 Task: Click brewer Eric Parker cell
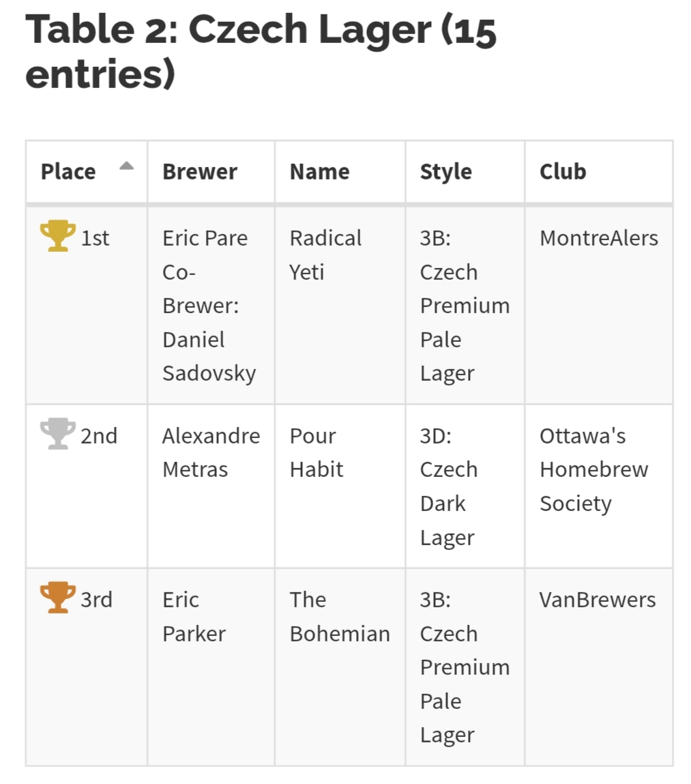point(194,616)
